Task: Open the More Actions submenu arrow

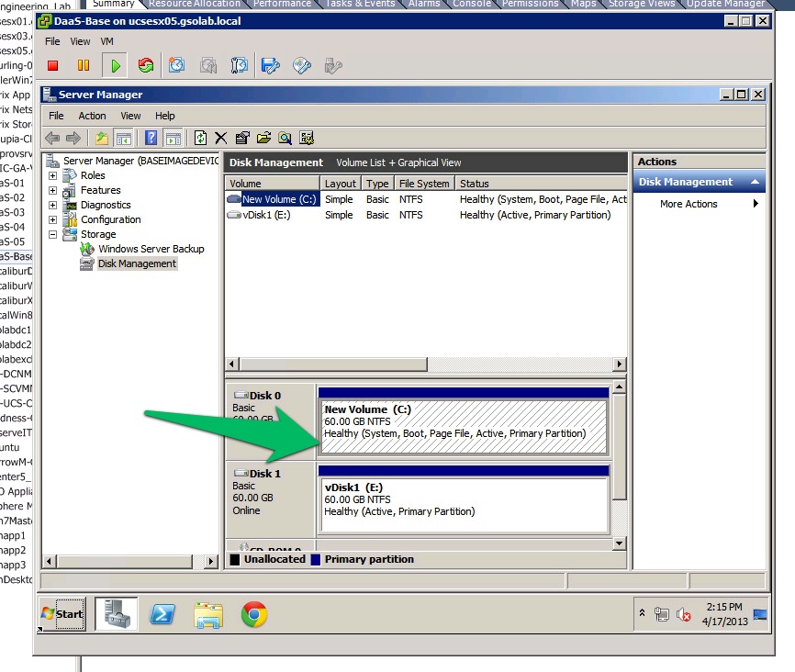Action: [x=756, y=204]
